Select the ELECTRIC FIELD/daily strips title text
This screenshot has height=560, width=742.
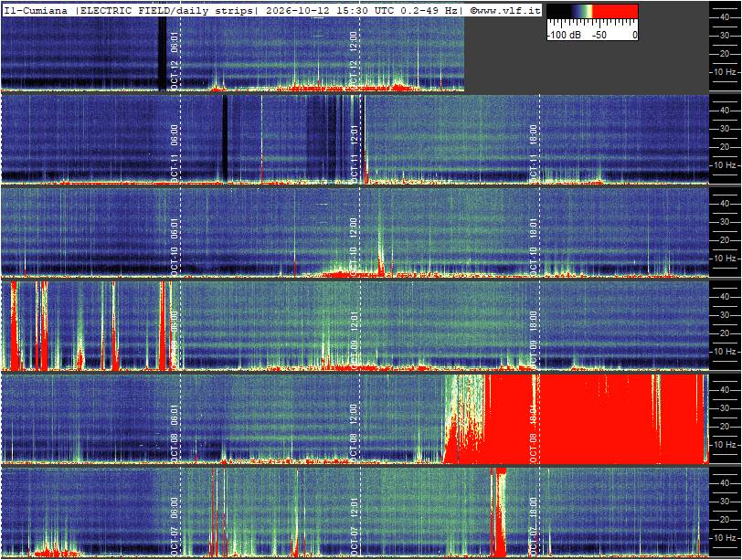click(166, 10)
